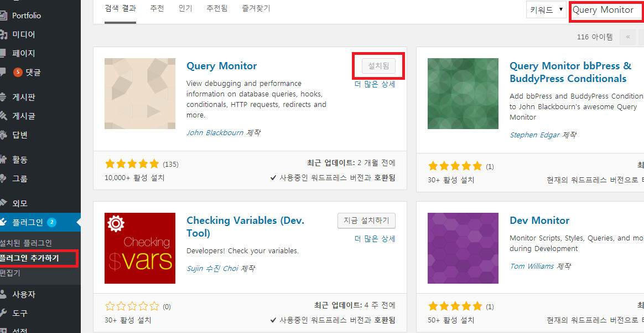This screenshot has width=644, height=333.
Task: Click the empty star rating for Checking Variables
Action: pyautogui.click(x=132, y=306)
